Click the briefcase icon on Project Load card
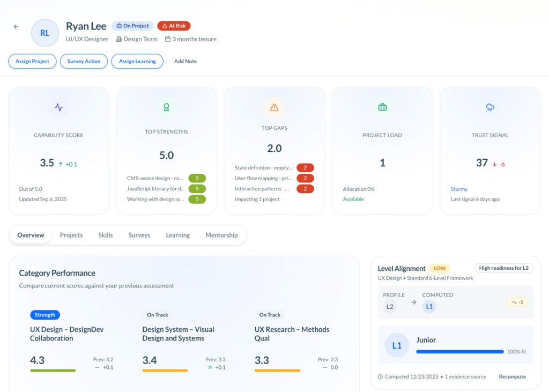This screenshot has height=392, width=549. 382,107
